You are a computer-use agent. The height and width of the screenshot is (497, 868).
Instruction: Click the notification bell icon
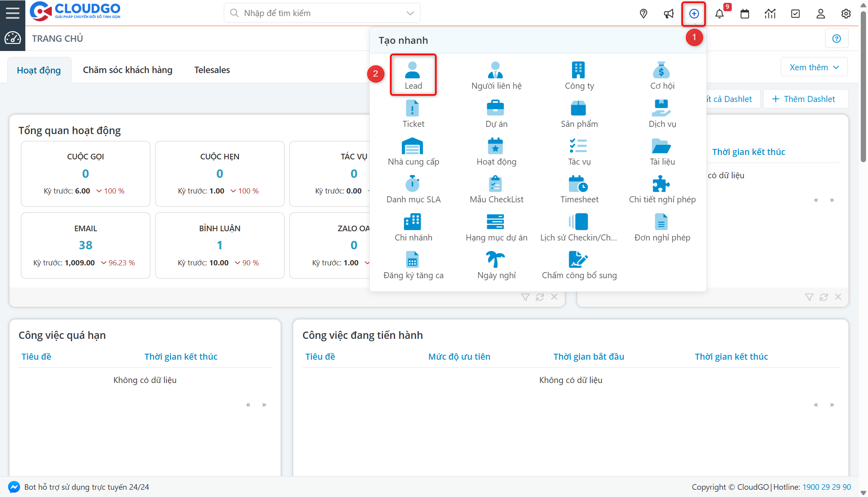pyautogui.click(x=719, y=14)
